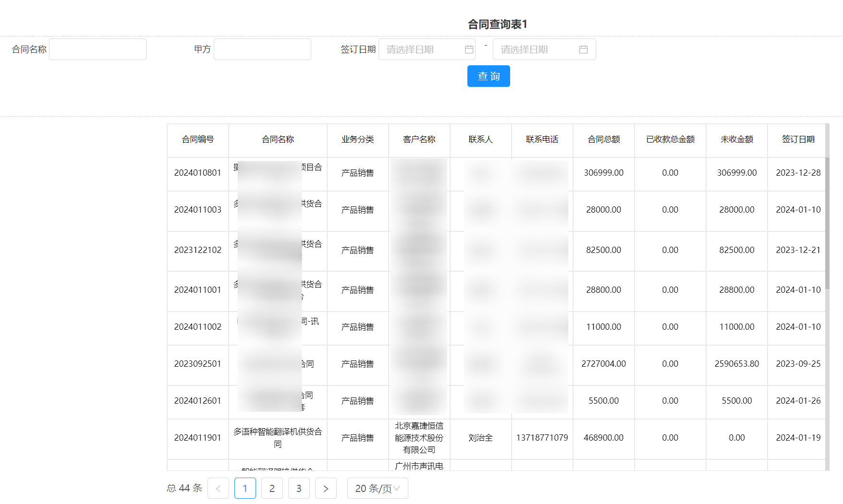Click the 甲方 input field
Image resolution: width=843 pixels, height=504 pixels.
coord(262,49)
